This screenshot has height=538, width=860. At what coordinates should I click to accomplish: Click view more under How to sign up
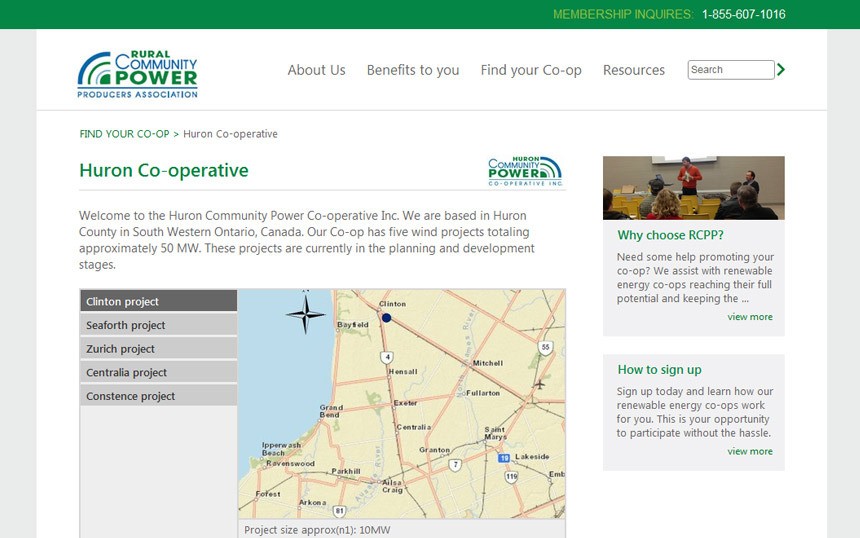(x=750, y=451)
